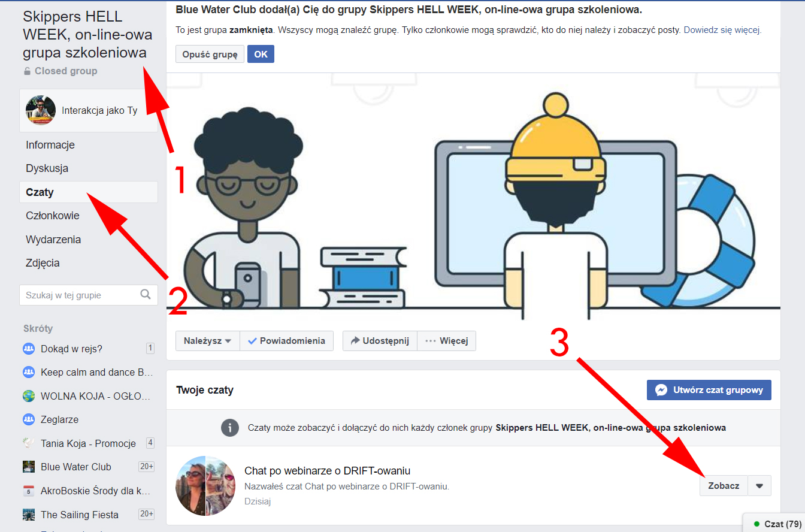Click the profile avatar beside Interakcja jako Ty

tap(41, 110)
